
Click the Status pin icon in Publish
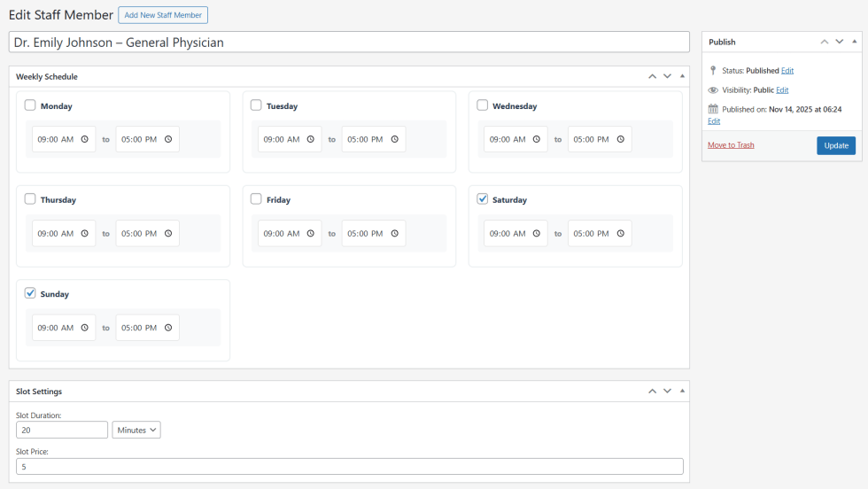pyautogui.click(x=713, y=70)
